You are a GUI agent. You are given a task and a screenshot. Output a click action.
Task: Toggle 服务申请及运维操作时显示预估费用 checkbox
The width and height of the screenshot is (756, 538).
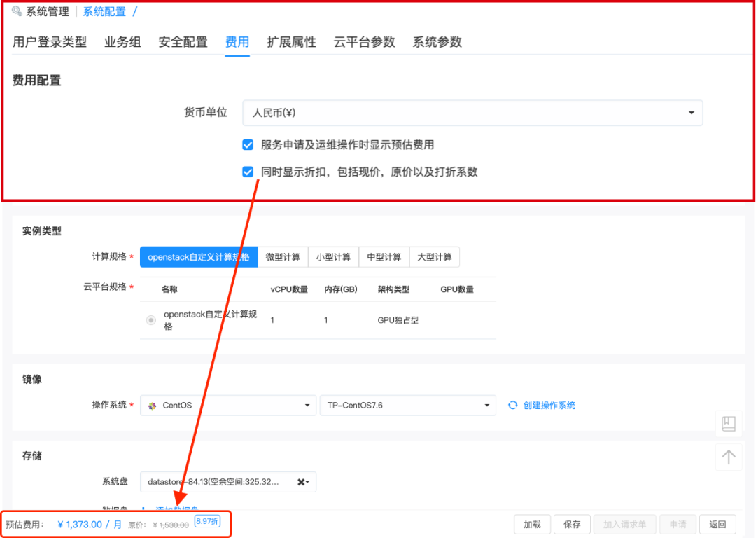coord(248,145)
